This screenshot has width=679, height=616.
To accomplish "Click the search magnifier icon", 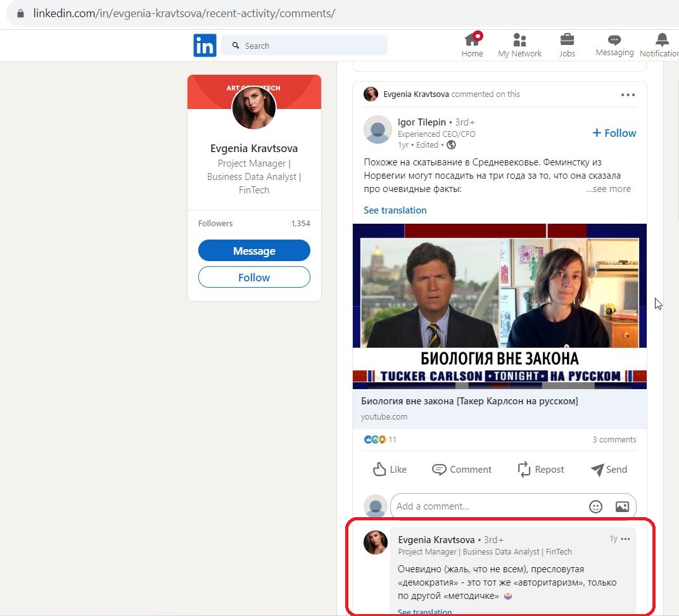I will (x=236, y=46).
